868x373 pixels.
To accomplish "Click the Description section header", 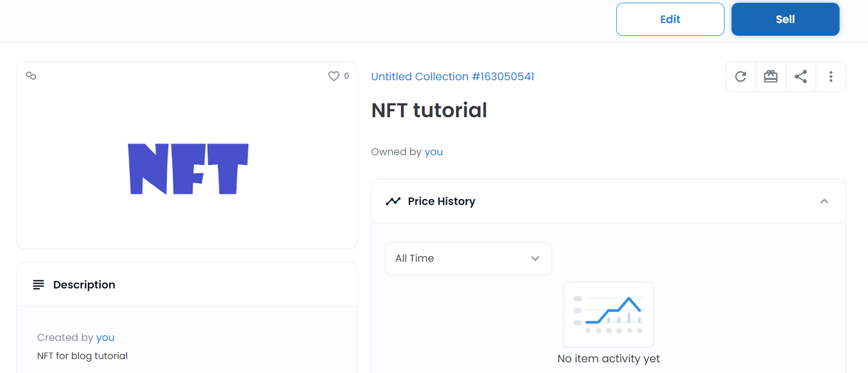I will [x=84, y=285].
